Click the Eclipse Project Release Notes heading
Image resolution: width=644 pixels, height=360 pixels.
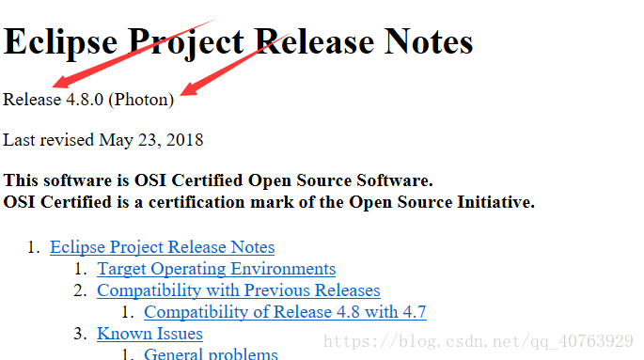click(x=238, y=42)
